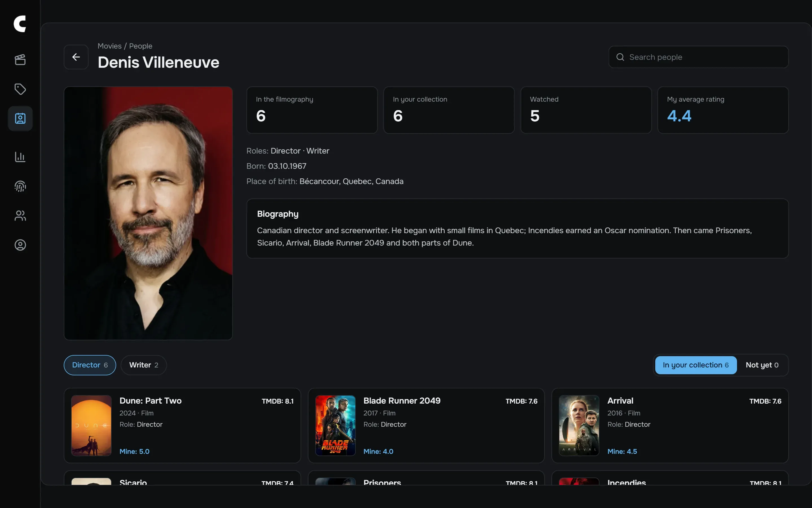Click the 2017 · Film label
The image size is (812, 508).
379,413
